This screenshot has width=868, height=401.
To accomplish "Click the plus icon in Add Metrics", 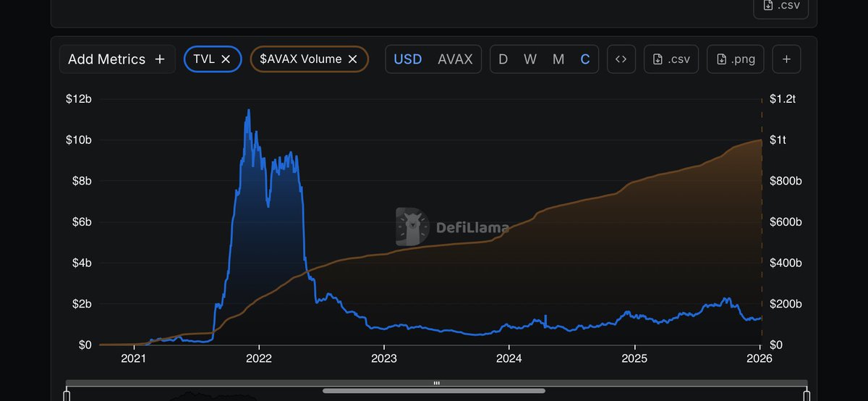I will click(160, 59).
